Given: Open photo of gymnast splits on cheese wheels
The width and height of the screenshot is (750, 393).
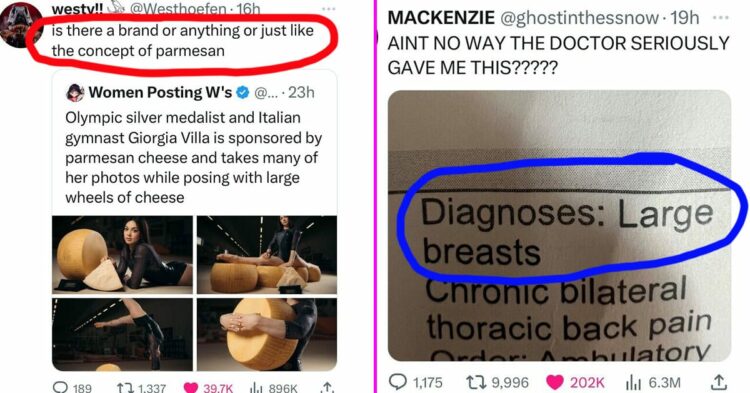Looking at the screenshot, I should click(267, 255).
